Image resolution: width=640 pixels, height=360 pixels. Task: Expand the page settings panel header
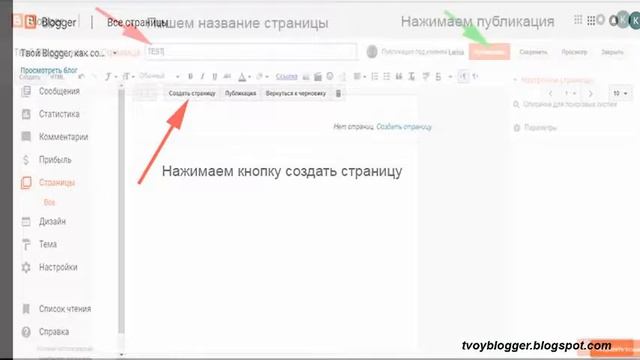point(553,80)
